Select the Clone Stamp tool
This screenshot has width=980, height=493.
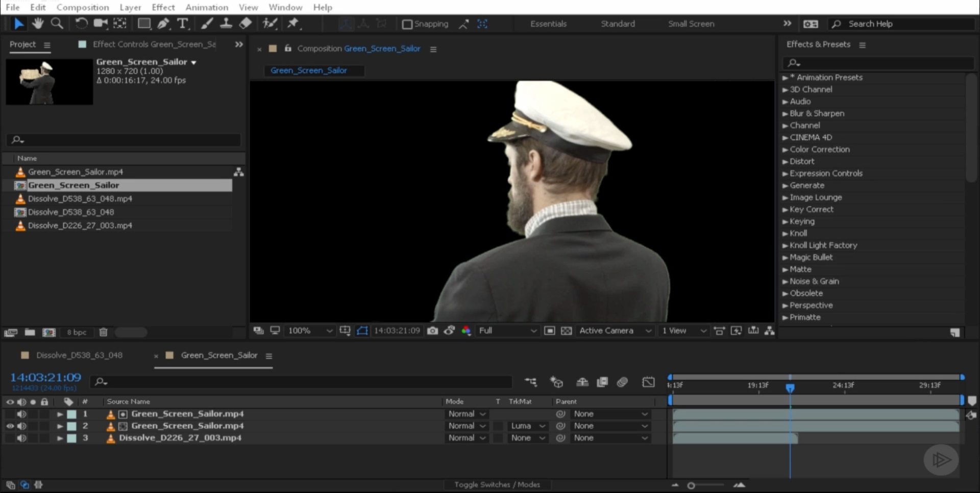226,24
